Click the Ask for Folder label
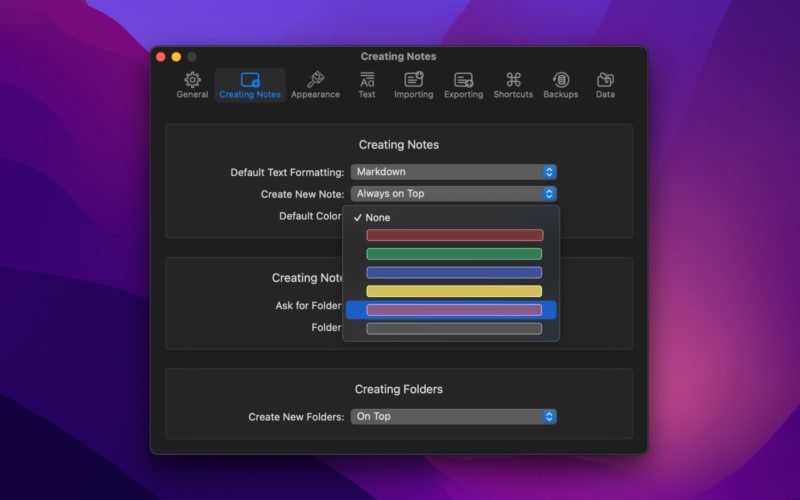800x500 pixels. click(308, 306)
